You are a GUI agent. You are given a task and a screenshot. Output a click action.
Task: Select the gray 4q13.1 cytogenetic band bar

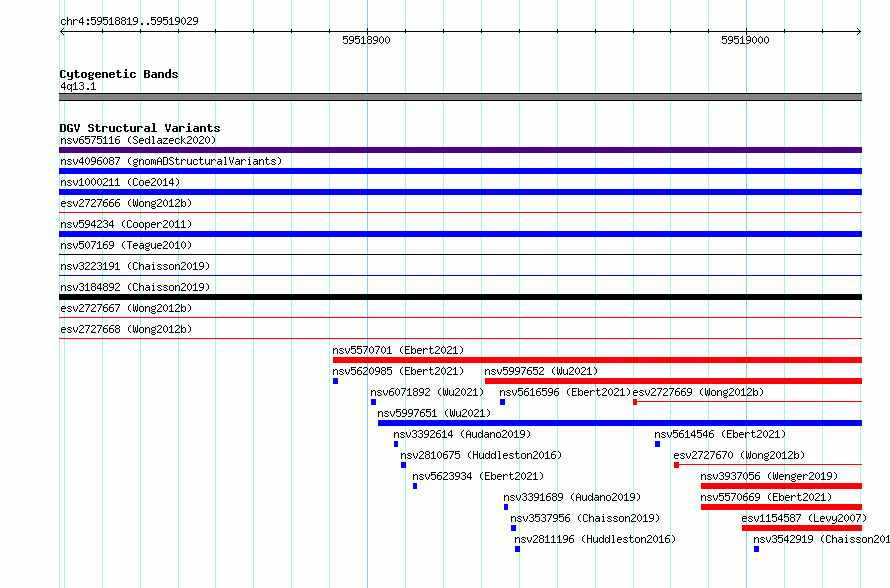coord(460,97)
